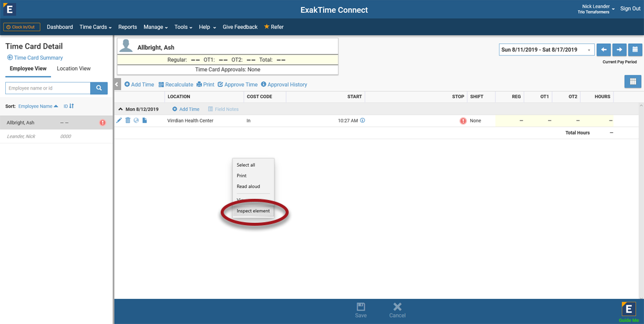Screen dimensions: 644x324
Task: Click the LOCATION column header
Action: click(x=179, y=96)
